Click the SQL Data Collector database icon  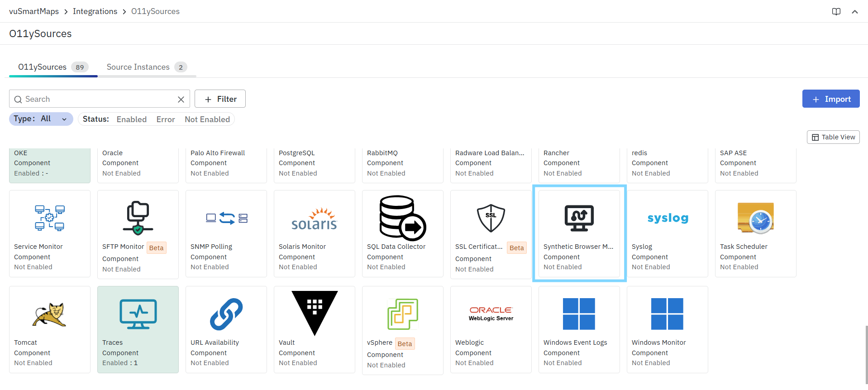[x=402, y=218]
